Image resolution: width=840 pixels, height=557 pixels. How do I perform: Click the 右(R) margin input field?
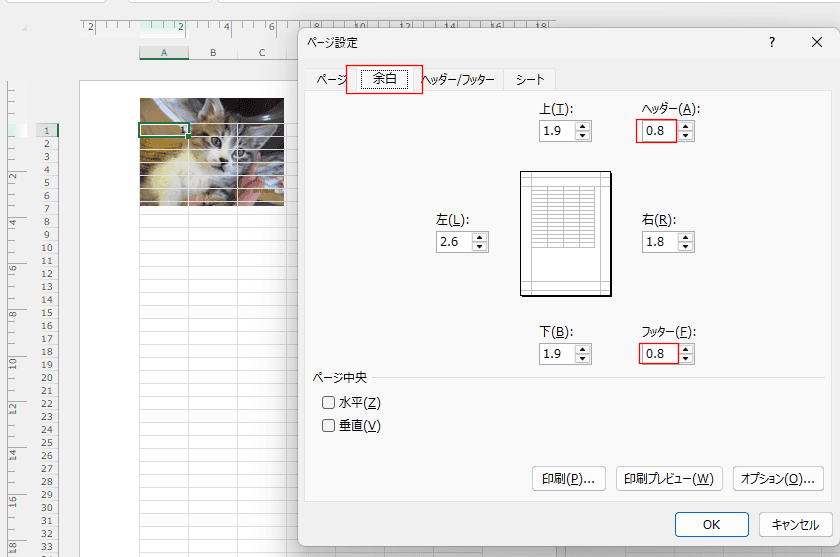[659, 242]
